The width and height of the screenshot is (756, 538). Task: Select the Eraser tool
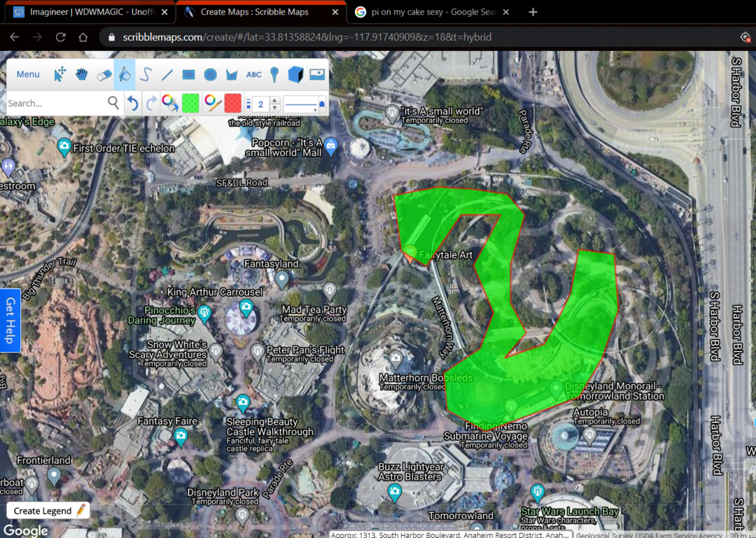pyautogui.click(x=104, y=74)
